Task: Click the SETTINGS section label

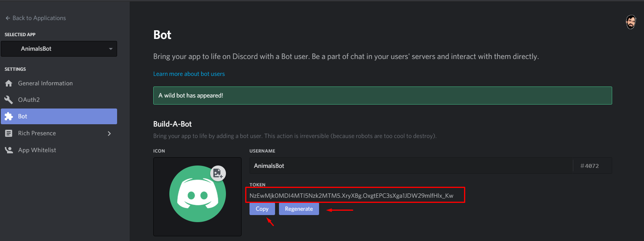Action: pos(15,69)
